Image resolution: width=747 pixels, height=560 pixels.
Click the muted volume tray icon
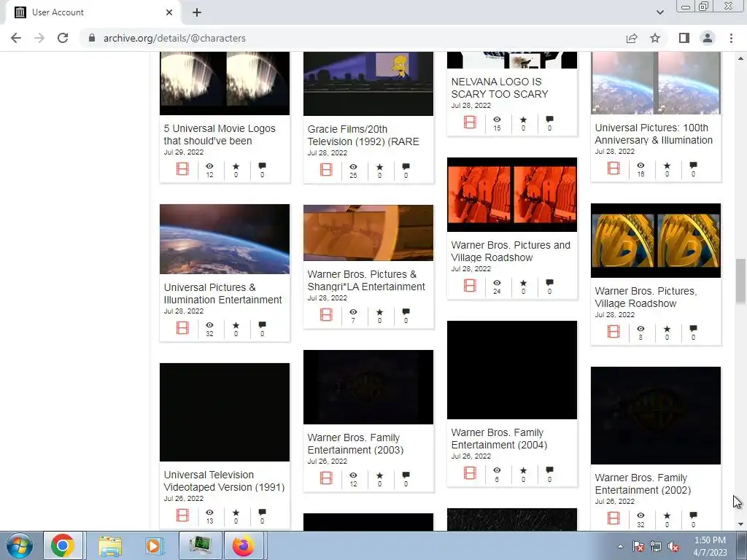pyautogui.click(x=674, y=547)
